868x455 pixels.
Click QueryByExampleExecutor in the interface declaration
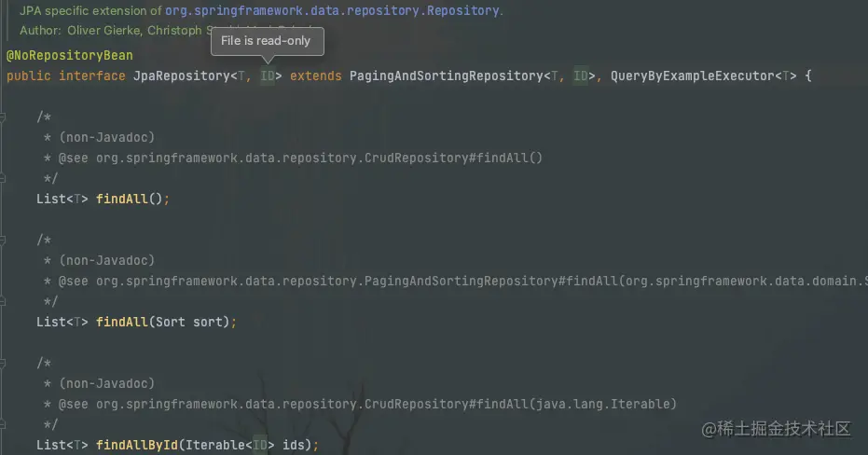click(x=692, y=76)
